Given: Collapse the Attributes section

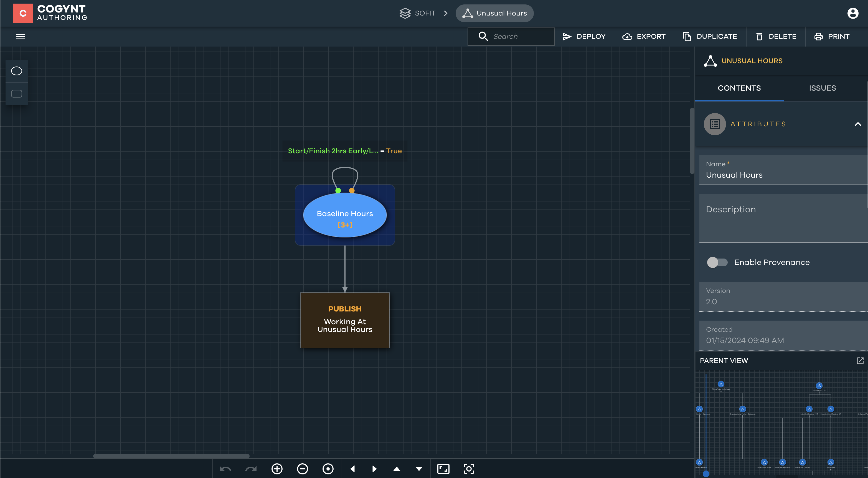Looking at the screenshot, I should [x=858, y=124].
